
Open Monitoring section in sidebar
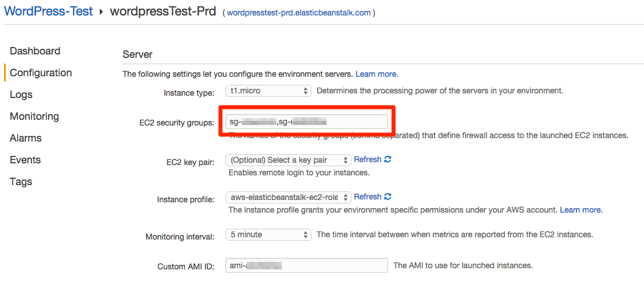[x=34, y=116]
